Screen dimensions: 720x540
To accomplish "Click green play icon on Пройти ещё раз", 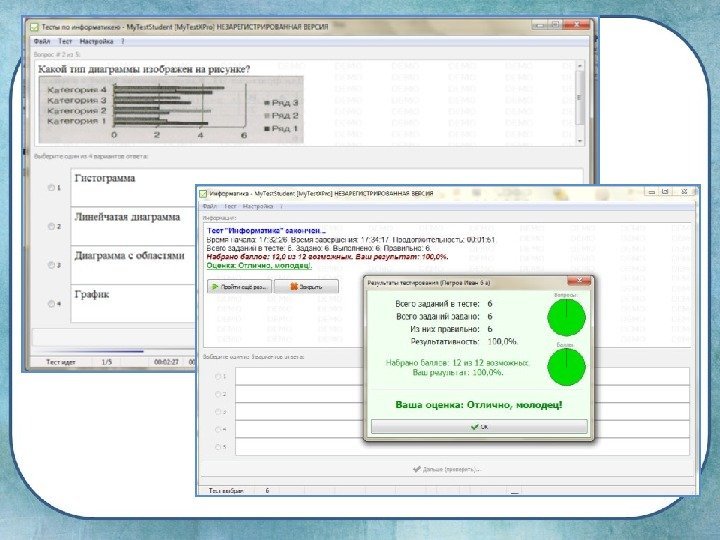I will [x=214, y=287].
